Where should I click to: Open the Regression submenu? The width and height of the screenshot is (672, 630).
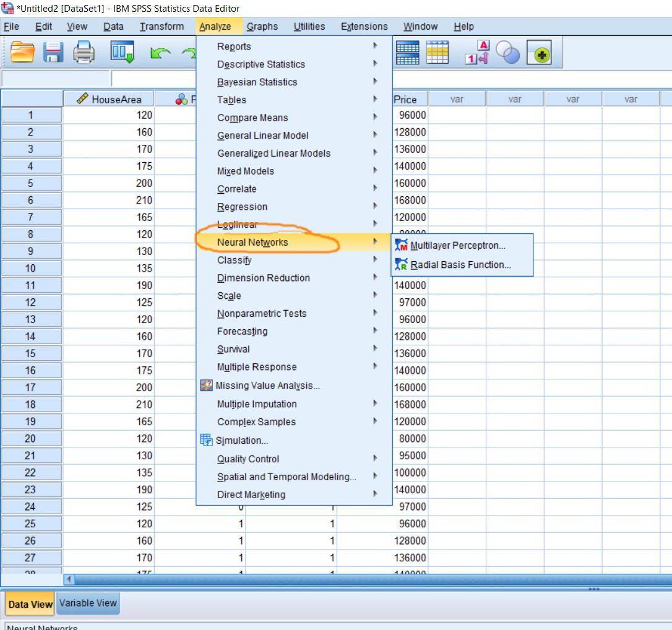[x=242, y=206]
